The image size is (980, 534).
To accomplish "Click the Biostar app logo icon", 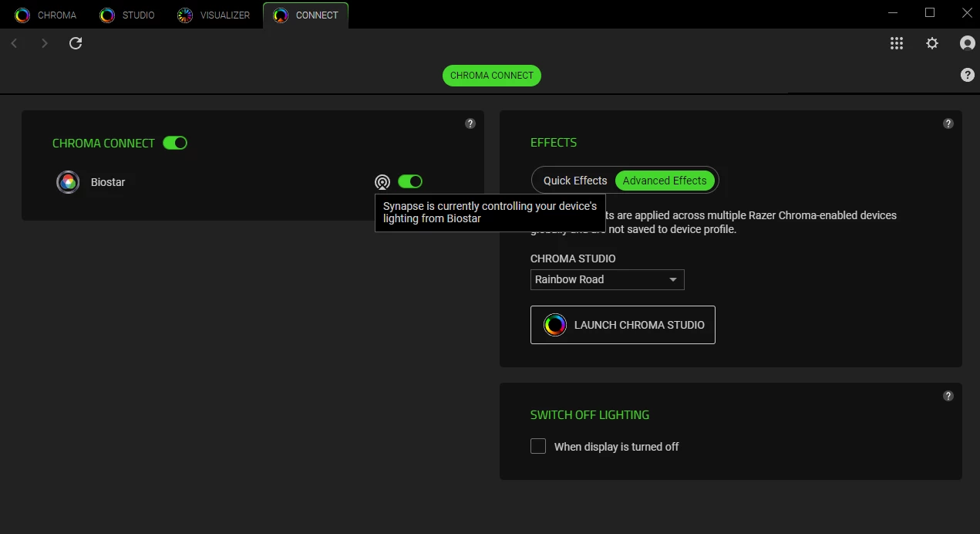I will click(x=68, y=182).
